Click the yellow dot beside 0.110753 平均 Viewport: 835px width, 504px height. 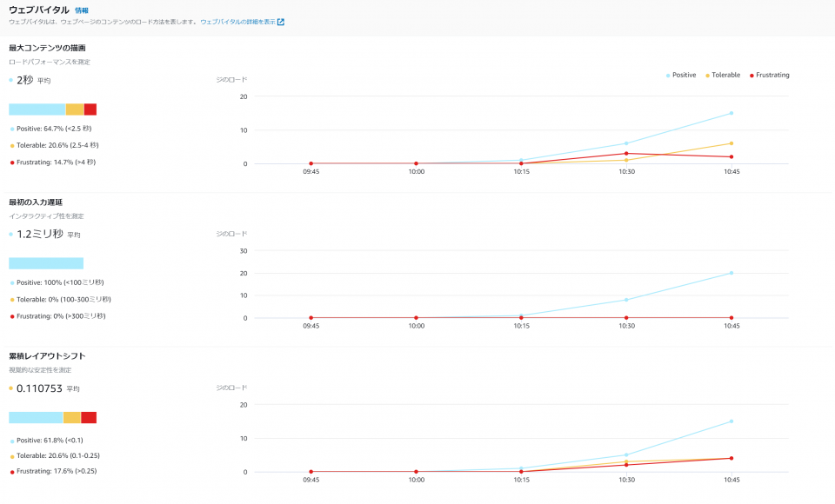click(10, 388)
